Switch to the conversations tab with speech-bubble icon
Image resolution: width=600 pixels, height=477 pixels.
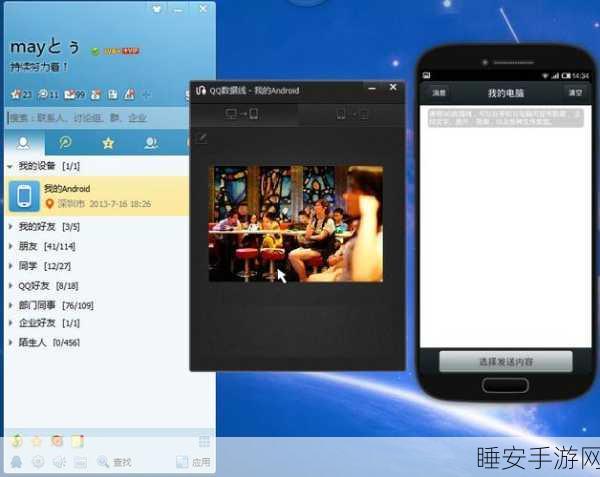tap(65, 143)
